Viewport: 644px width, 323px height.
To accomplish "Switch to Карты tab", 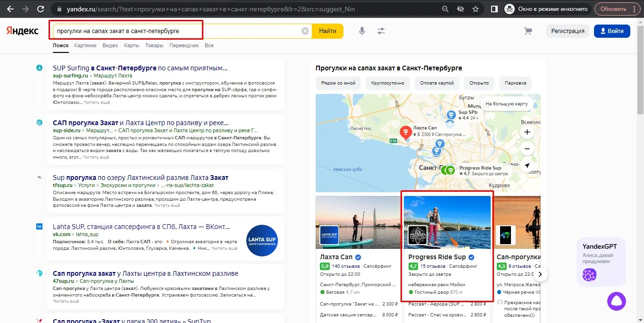I will coord(132,45).
